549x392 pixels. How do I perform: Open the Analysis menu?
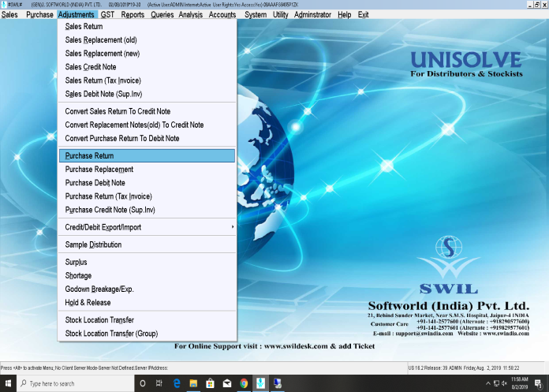(190, 15)
